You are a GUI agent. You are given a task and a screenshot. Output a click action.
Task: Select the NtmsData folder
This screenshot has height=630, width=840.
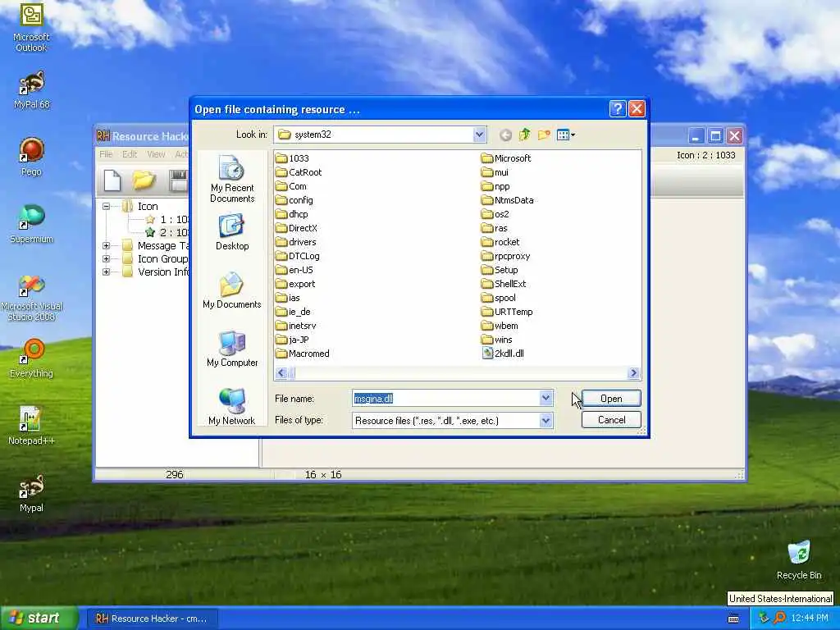507,200
